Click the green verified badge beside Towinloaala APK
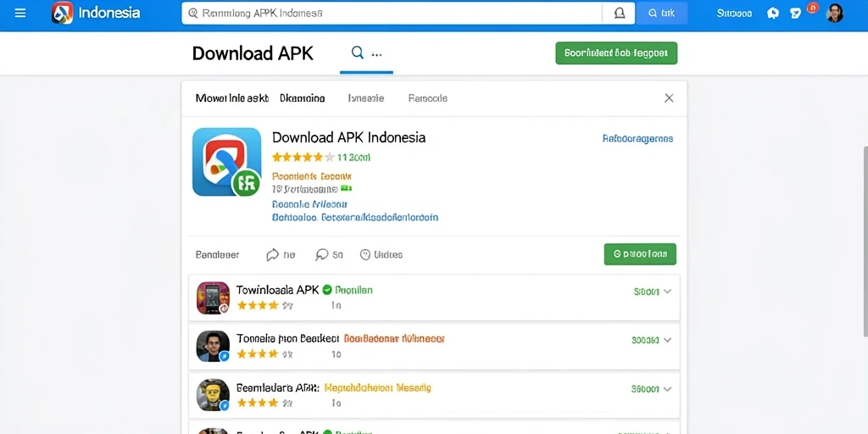Screen dimensions: 868x434 (327, 290)
